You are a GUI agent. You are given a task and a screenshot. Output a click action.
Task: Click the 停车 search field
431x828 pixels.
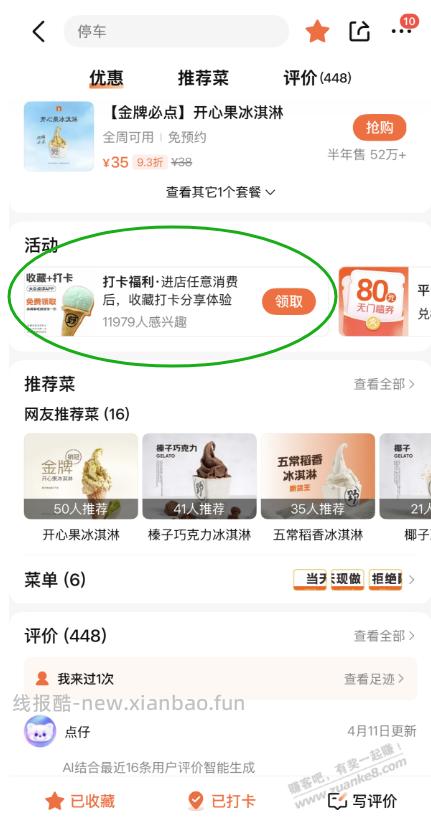coord(176,31)
